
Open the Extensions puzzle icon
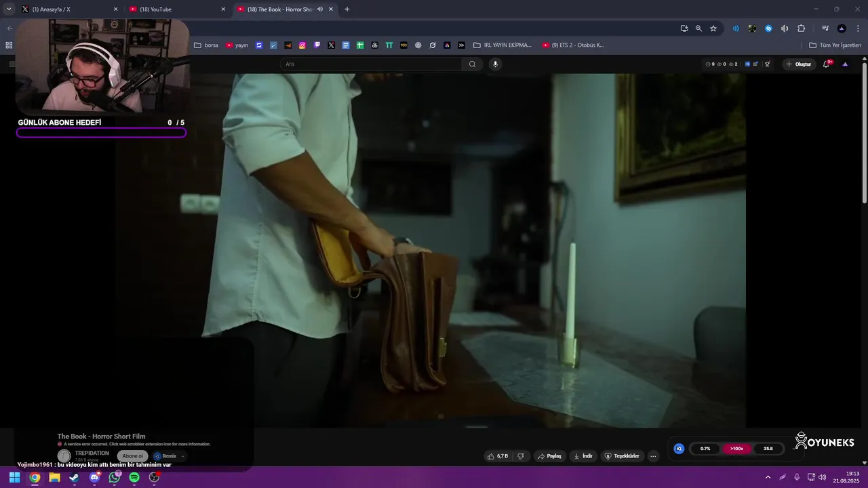tap(801, 28)
